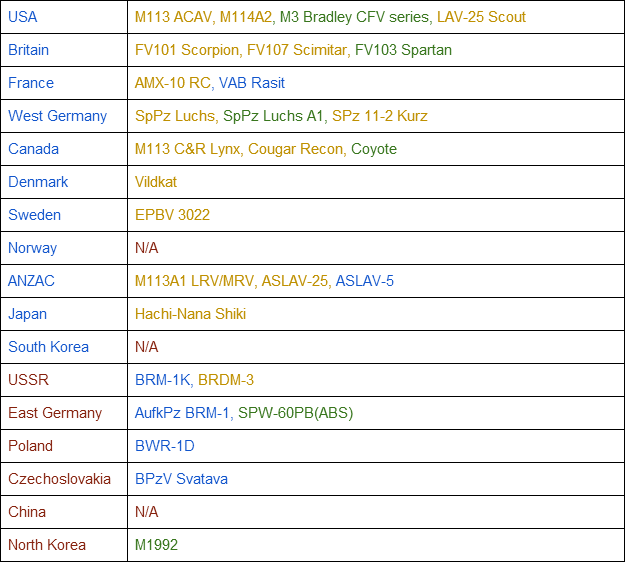Click the China country cell
This screenshot has height=562, width=625.
point(64,512)
